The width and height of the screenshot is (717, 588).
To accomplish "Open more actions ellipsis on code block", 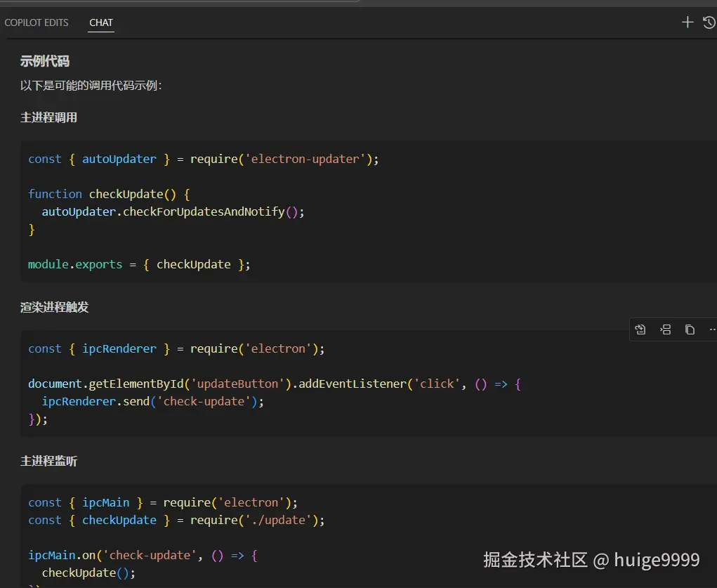I will [x=712, y=329].
